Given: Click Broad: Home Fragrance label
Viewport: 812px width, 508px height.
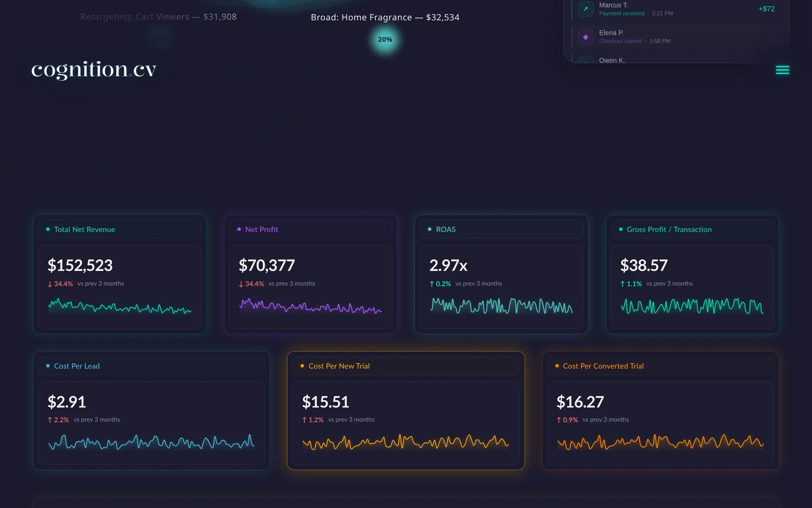Looking at the screenshot, I should (x=385, y=17).
